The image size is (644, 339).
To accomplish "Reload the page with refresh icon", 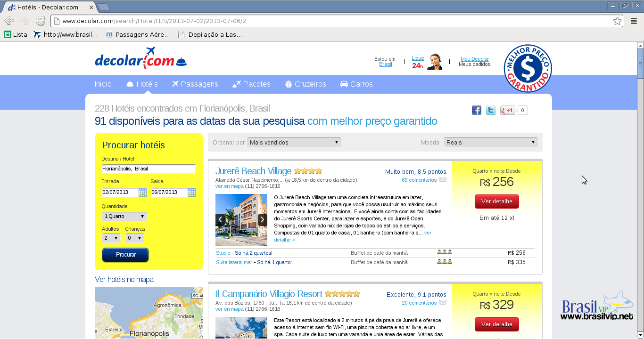I will pyautogui.click(x=41, y=21).
